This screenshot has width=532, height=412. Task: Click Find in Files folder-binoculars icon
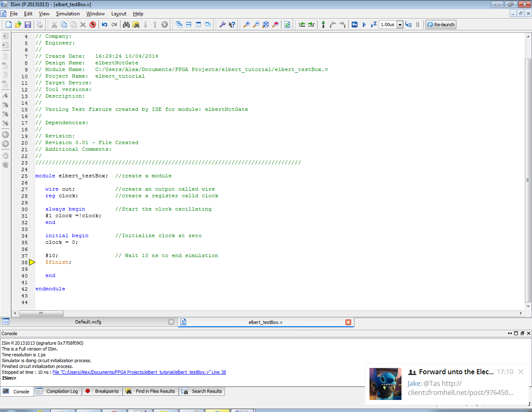(x=136, y=25)
